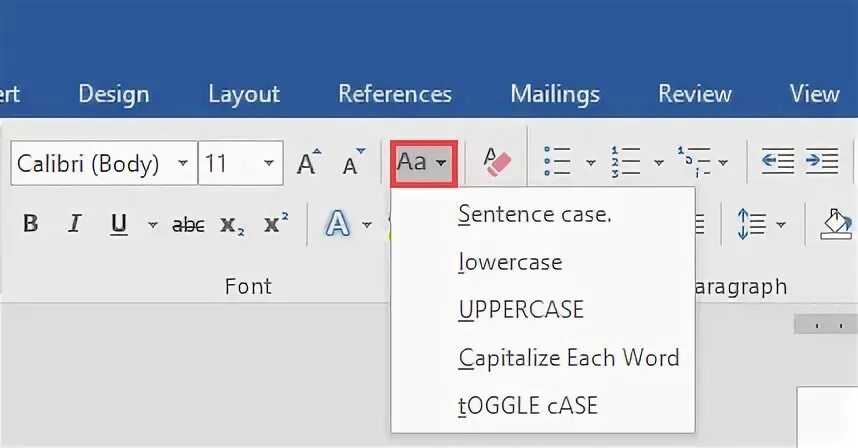The height and width of the screenshot is (448, 858).
Task: Open the References ribbon tab
Action: [x=395, y=94]
